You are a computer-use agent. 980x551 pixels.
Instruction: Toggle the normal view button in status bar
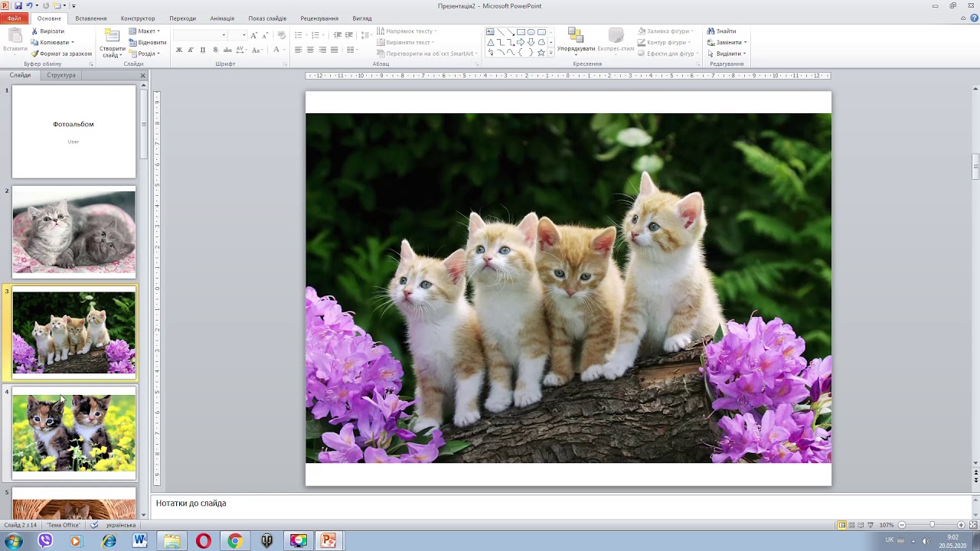click(x=841, y=525)
